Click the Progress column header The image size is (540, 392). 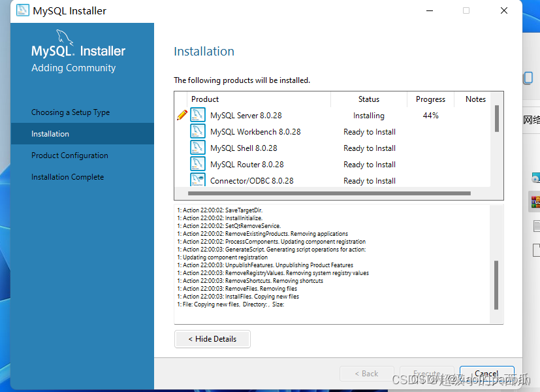point(430,99)
